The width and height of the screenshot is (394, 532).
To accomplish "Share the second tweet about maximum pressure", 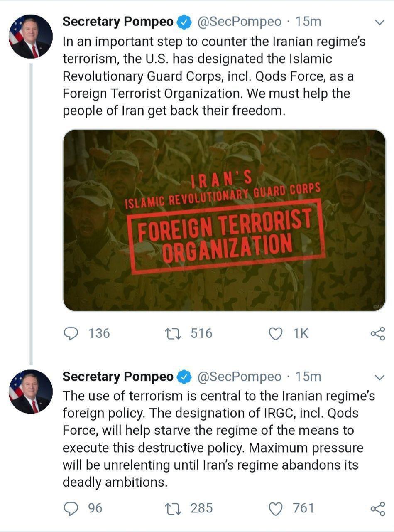I will (x=377, y=509).
